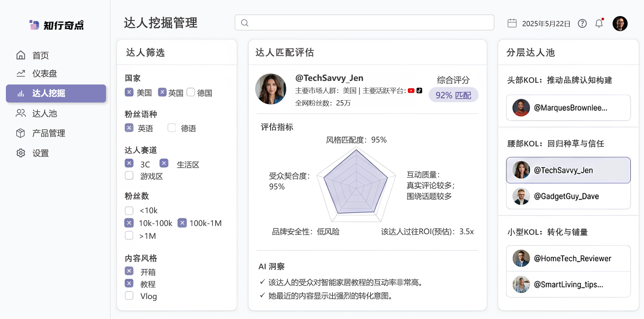Enable the 德国 country checkbox
Viewport: 644px width, 319px height.
coord(191,92)
